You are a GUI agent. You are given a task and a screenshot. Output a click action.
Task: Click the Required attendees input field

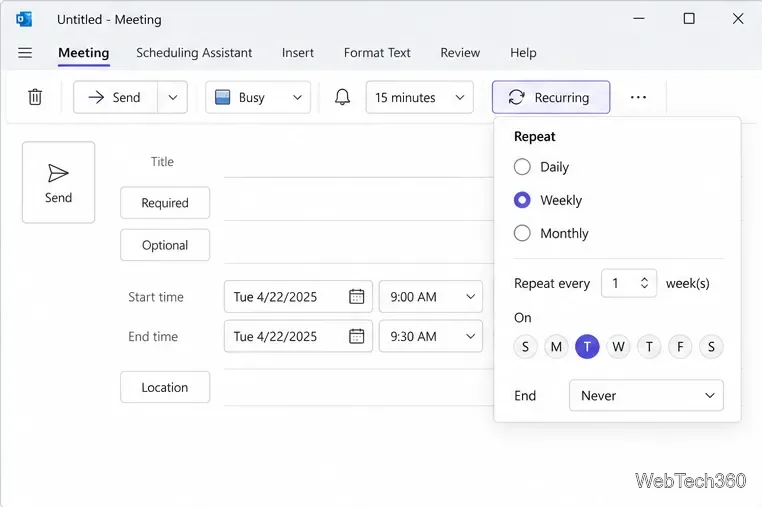[x=359, y=204]
